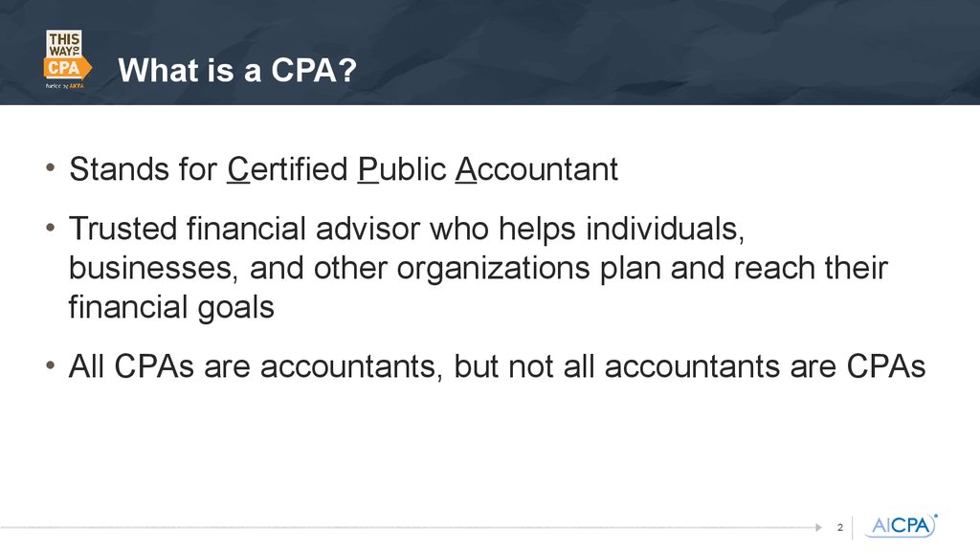The image size is (980, 551).
Task: Click the gray footer divider line
Action: [407, 528]
